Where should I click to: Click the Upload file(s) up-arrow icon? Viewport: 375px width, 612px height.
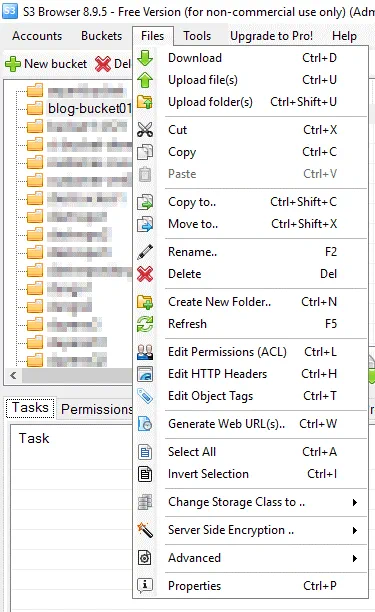pos(145,80)
